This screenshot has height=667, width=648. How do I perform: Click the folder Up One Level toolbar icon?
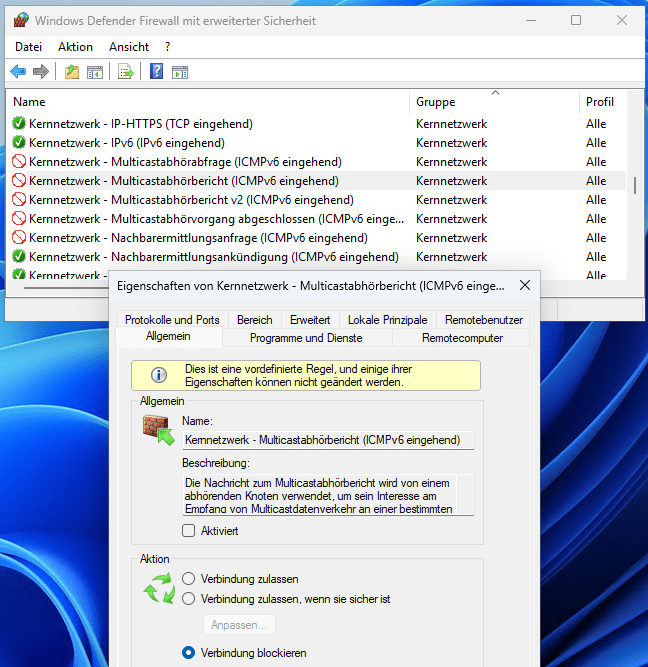pos(72,71)
